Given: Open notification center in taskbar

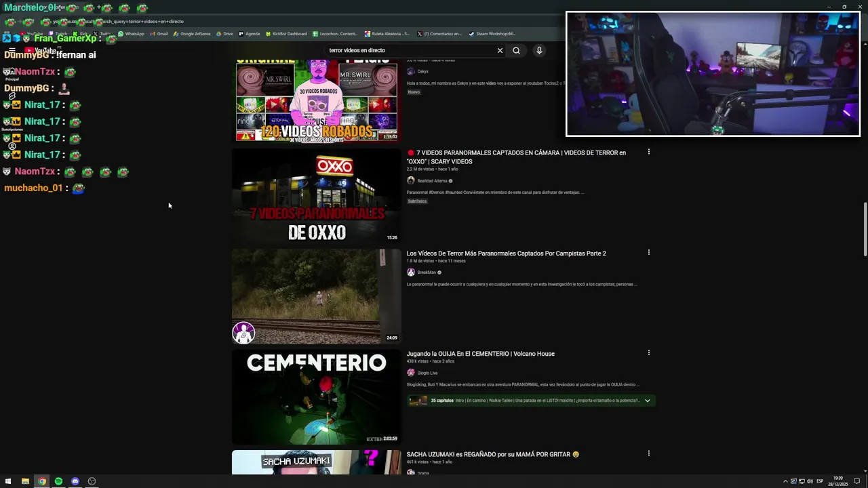Looking at the screenshot, I should (857, 481).
